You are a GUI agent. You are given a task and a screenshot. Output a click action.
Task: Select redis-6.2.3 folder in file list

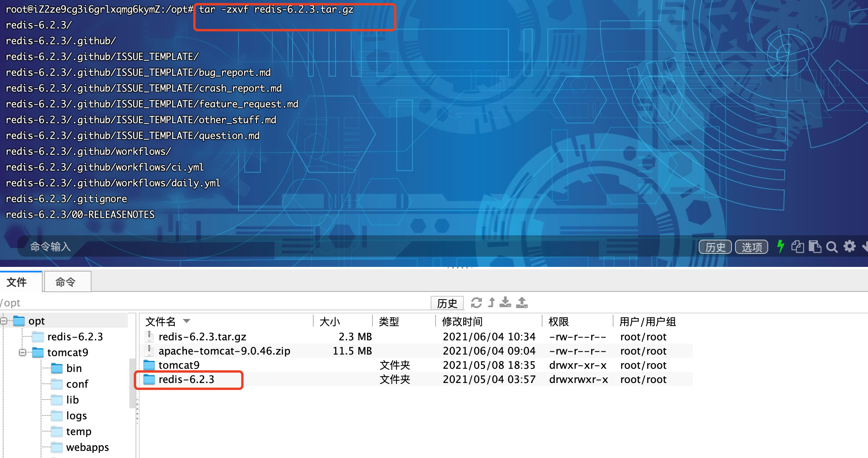pos(186,379)
